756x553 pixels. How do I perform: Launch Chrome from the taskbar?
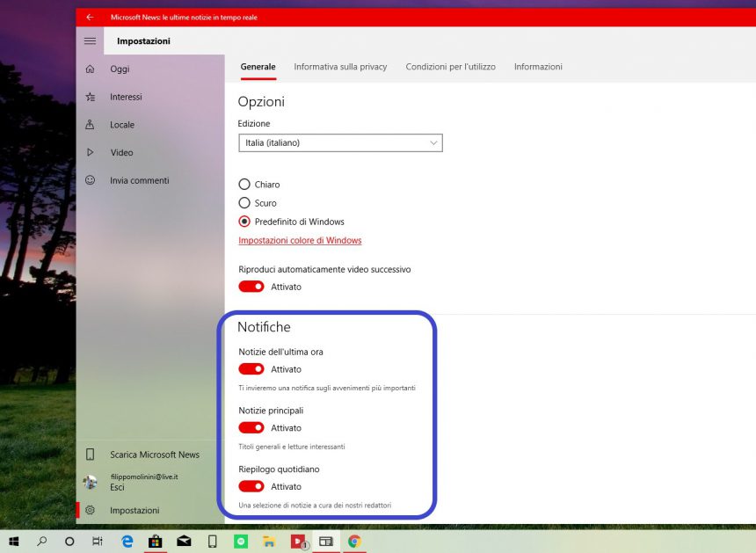tap(355, 542)
